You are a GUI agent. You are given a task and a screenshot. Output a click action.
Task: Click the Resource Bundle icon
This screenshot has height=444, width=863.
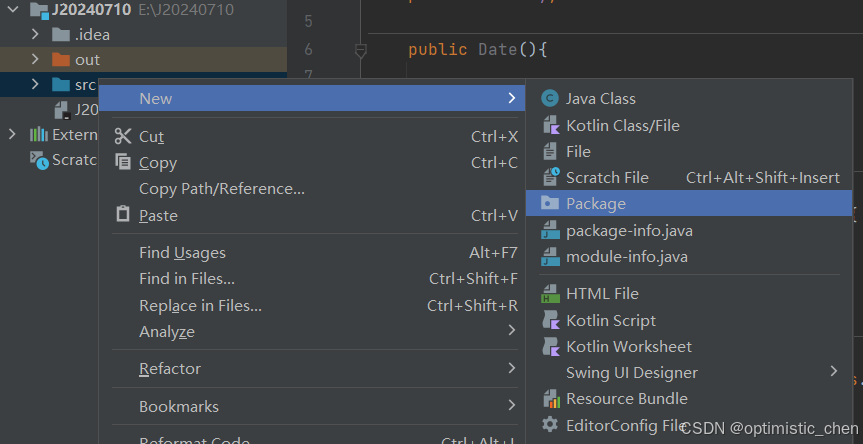pos(549,398)
